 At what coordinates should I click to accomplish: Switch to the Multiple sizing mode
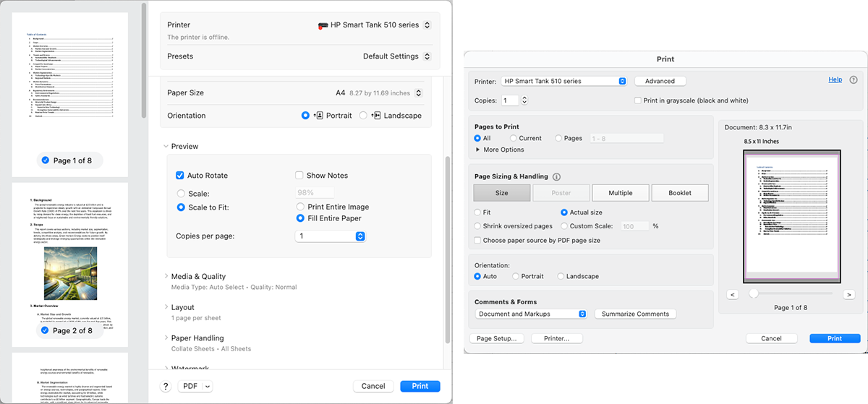click(x=621, y=193)
